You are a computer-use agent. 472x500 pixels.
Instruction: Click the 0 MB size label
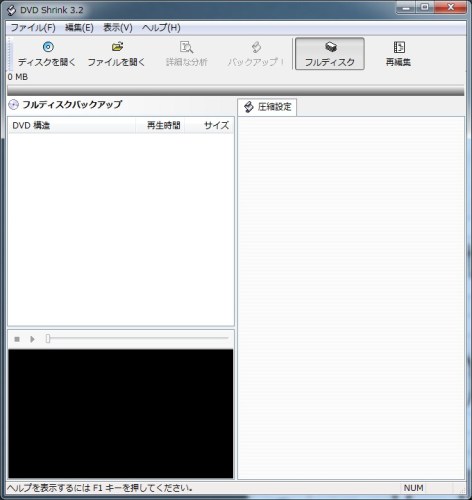(x=18, y=77)
